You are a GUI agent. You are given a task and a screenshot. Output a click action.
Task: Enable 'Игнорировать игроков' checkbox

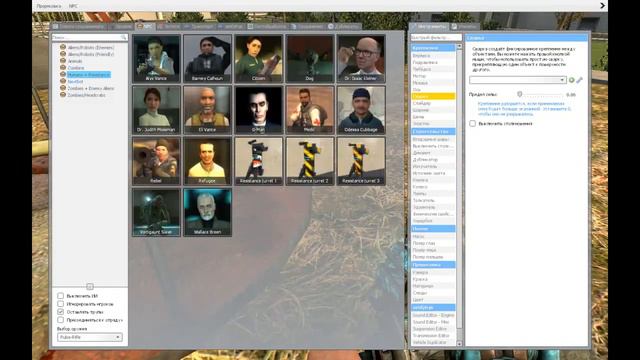pos(60,304)
